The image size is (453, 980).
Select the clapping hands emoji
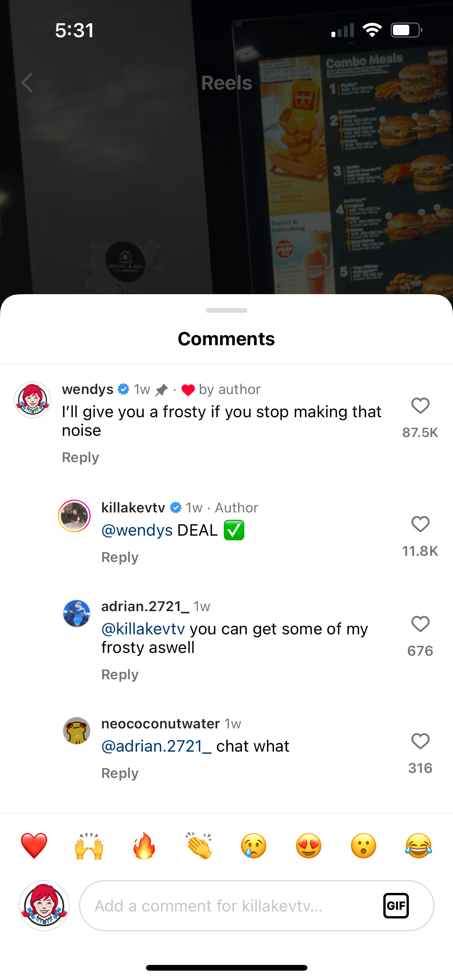(199, 846)
